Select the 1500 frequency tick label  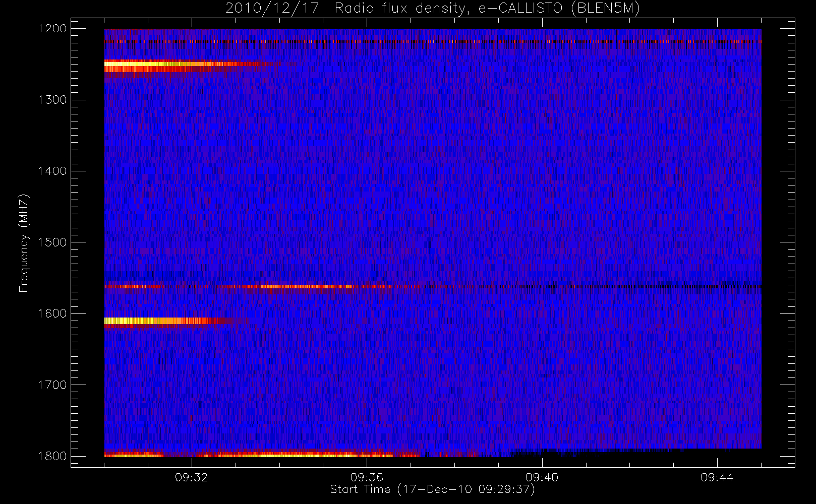(52, 242)
